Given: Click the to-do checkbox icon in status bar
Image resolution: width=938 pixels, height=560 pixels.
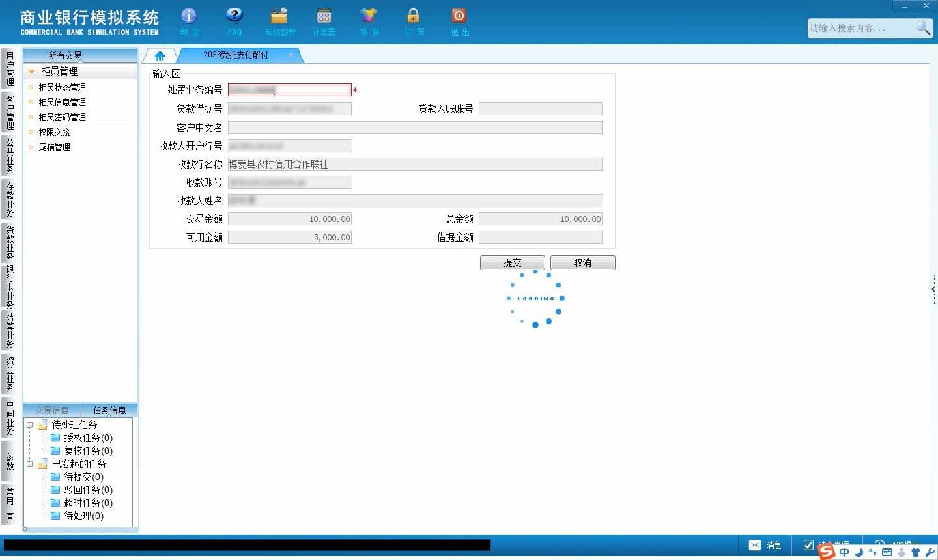Looking at the screenshot, I should (x=808, y=545).
